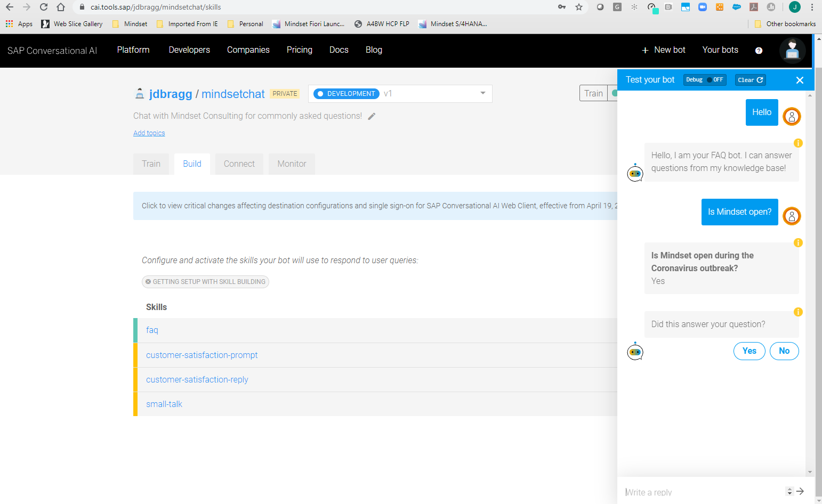Open Other bookmarks folder
This screenshot has height=504, width=822.
[785, 24]
